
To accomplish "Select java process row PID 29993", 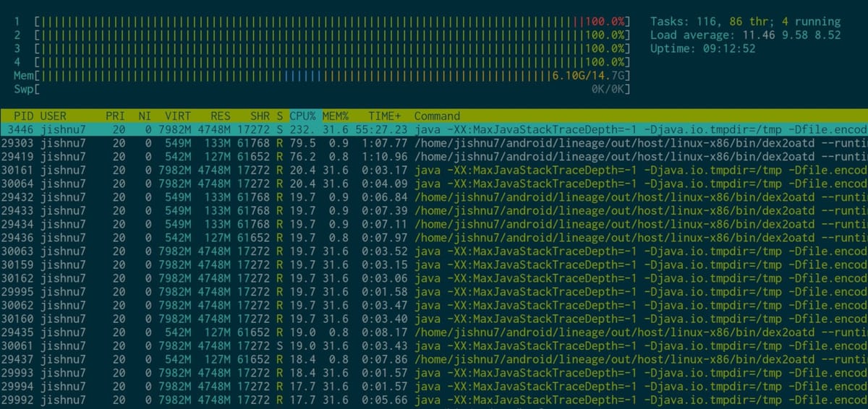I will [x=434, y=373].
